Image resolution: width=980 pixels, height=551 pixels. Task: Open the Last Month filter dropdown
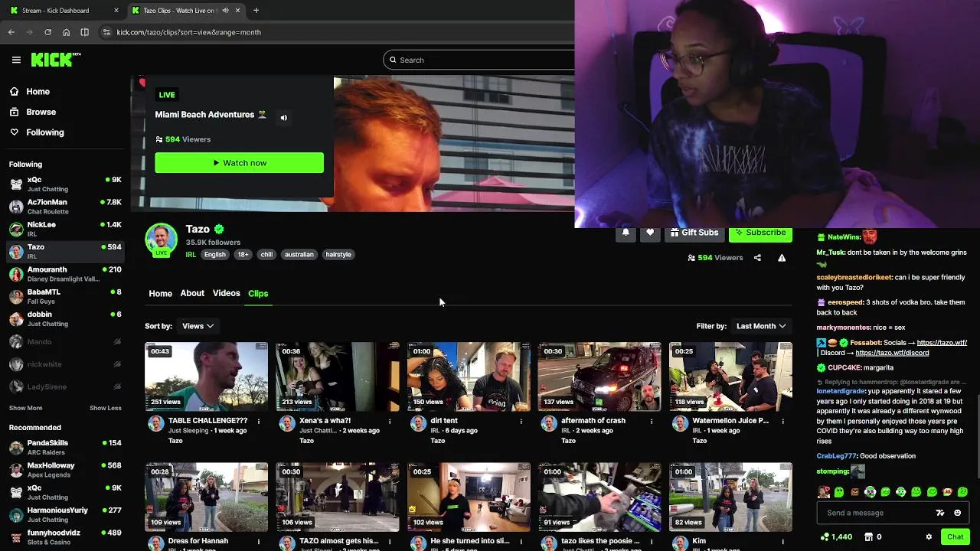coord(761,326)
